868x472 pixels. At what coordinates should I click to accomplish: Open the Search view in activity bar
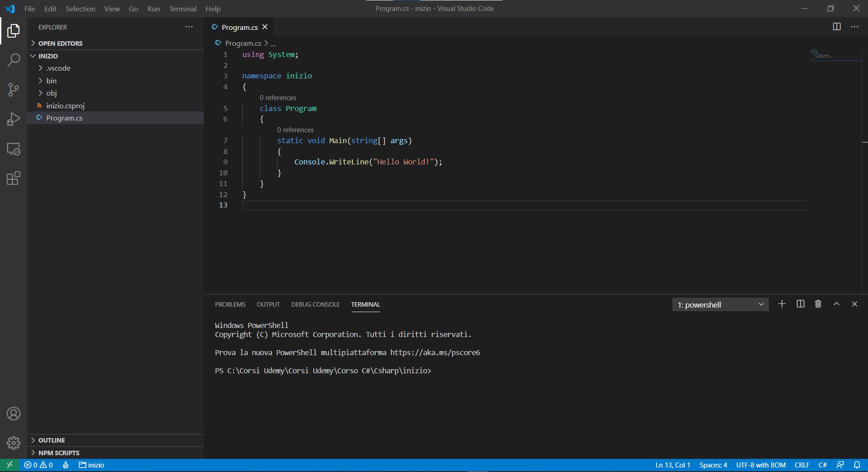coord(14,60)
